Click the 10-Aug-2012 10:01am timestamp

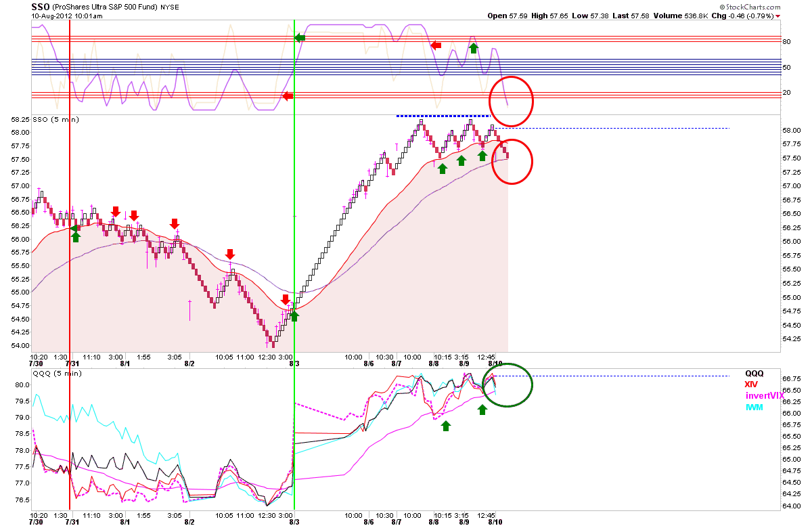click(x=66, y=16)
